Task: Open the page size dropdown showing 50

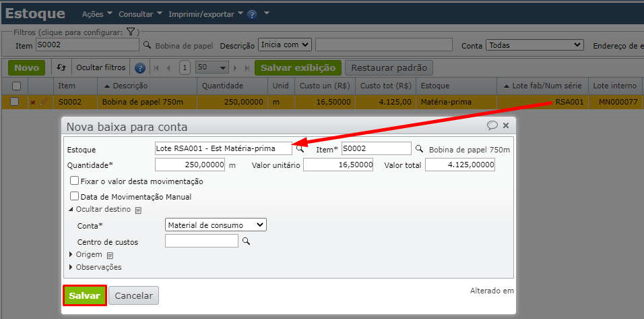Action: pos(212,67)
